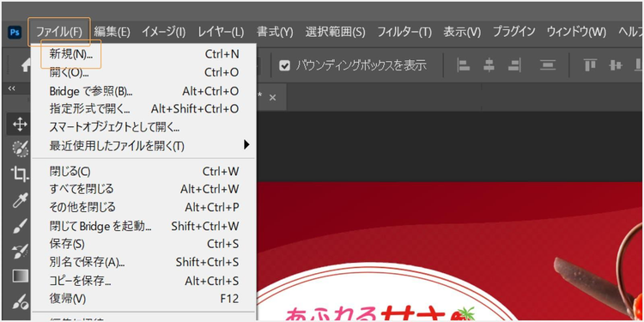Screen dimensions: 644x322
Task: Select the History Brush tool
Action: click(x=20, y=252)
